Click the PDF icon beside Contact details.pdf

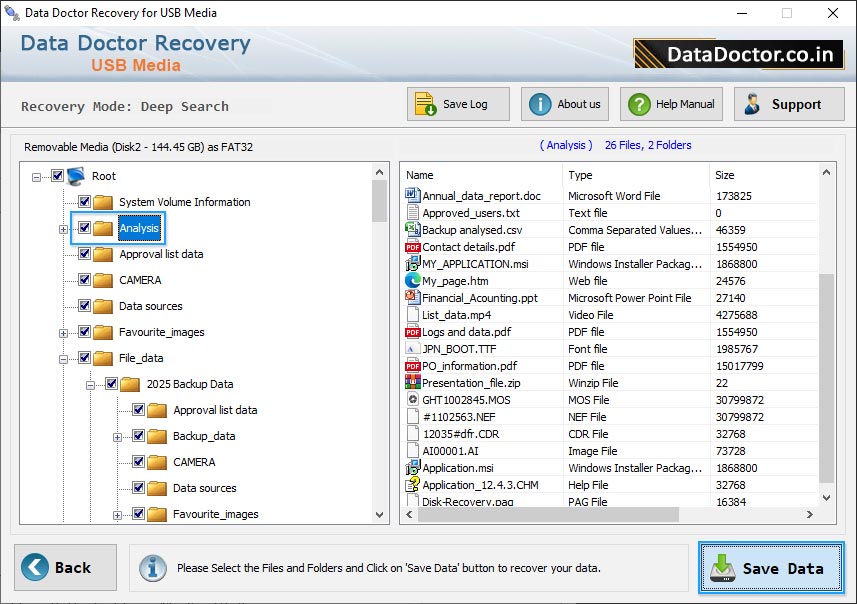tap(411, 247)
